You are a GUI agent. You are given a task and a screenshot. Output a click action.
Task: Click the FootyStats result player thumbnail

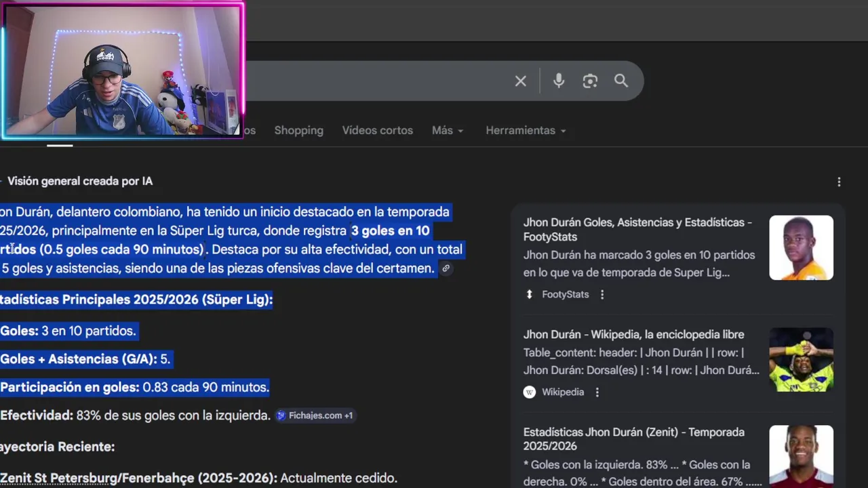801,247
